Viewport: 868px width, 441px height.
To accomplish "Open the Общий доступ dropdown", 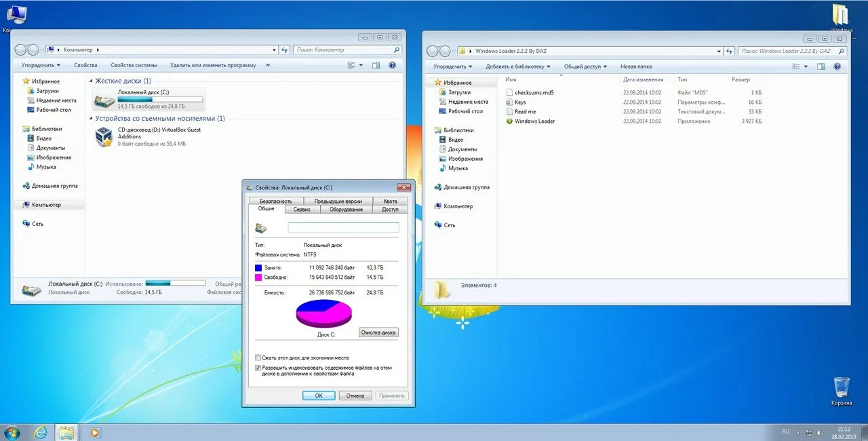I will tap(586, 66).
